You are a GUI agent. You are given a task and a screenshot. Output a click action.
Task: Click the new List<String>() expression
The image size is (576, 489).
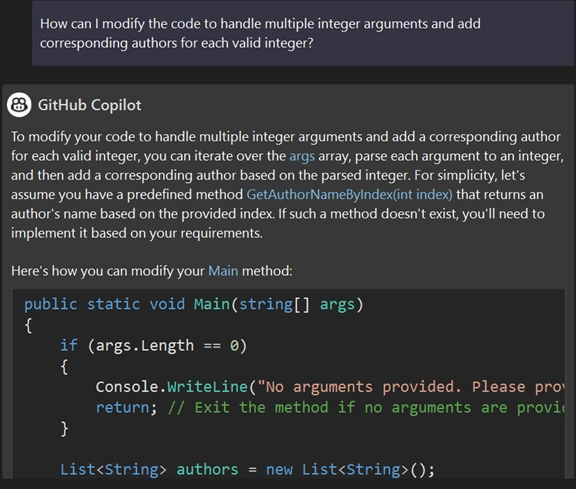(350, 470)
